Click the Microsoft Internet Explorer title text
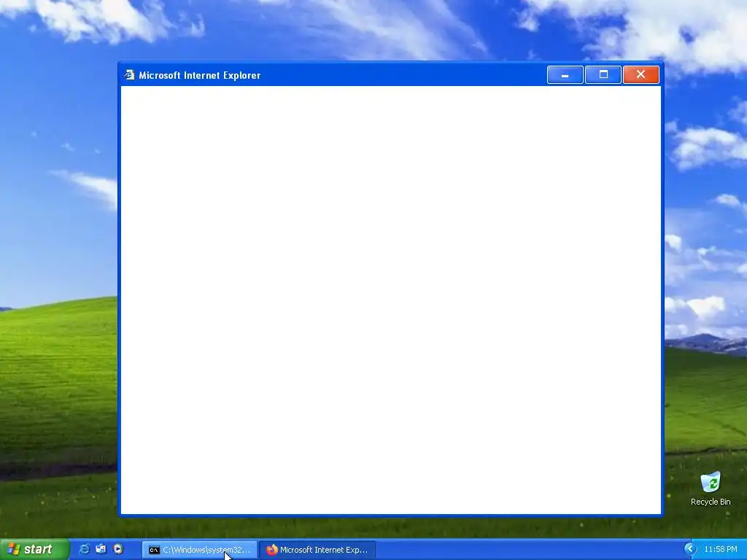 [200, 75]
